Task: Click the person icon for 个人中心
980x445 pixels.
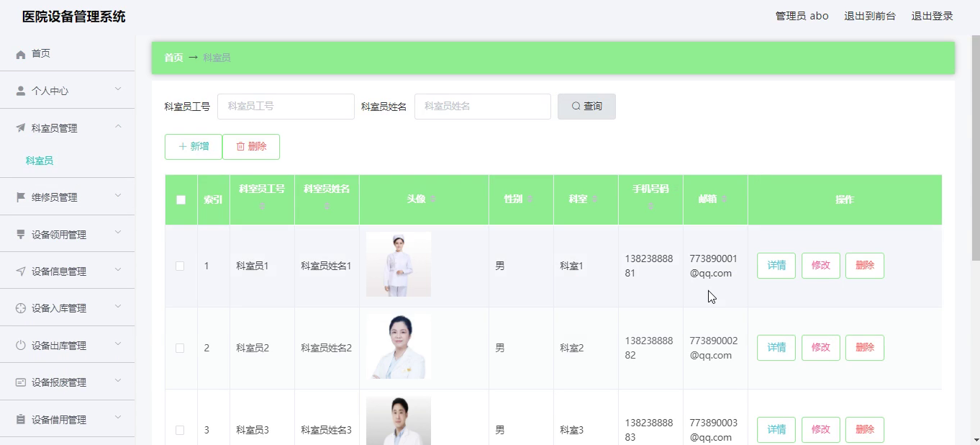Action: 21,91
